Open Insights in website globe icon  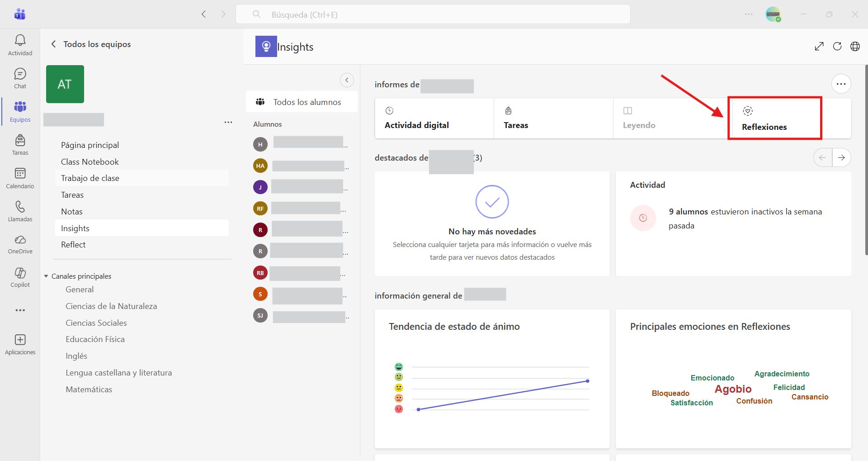[x=855, y=46]
